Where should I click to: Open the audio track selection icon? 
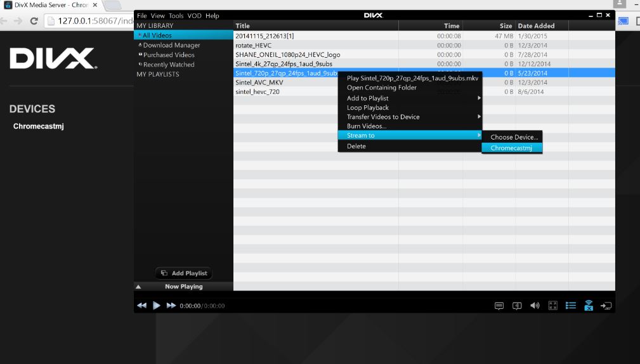pos(517,306)
